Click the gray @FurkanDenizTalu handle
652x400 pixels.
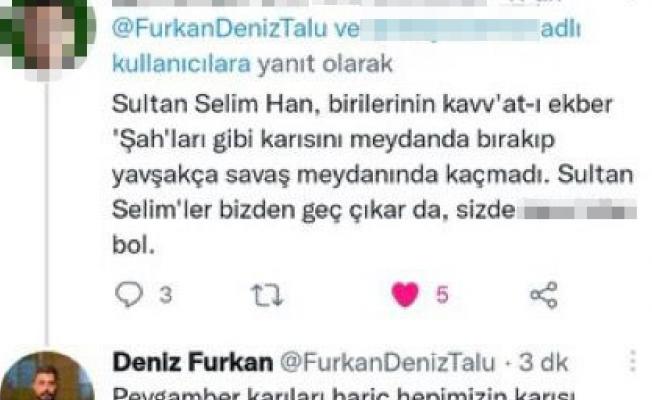click(388, 362)
